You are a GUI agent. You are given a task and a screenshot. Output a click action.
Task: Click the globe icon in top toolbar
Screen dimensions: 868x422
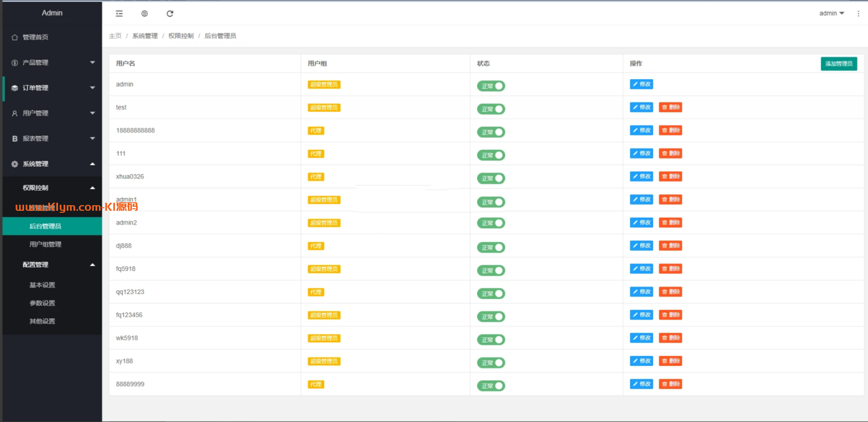click(x=144, y=13)
